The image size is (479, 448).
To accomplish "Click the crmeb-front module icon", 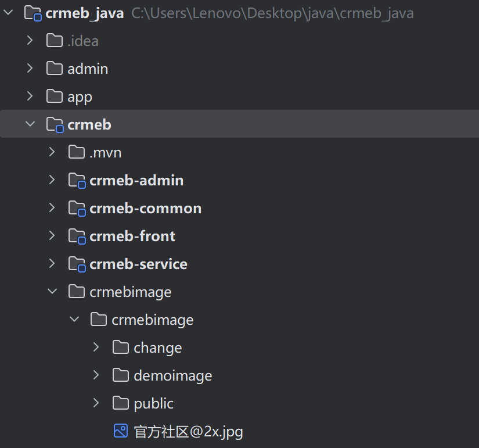I will [77, 236].
